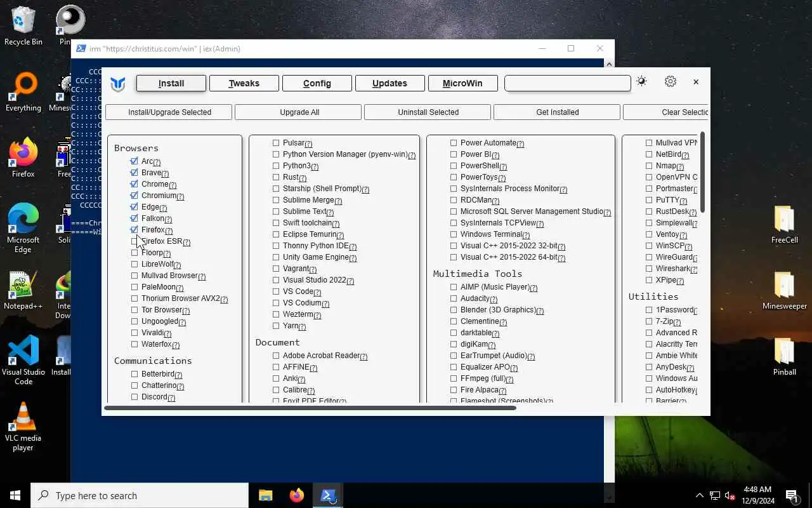
Task: Open the help link next to VS Code
Action: coord(317,292)
